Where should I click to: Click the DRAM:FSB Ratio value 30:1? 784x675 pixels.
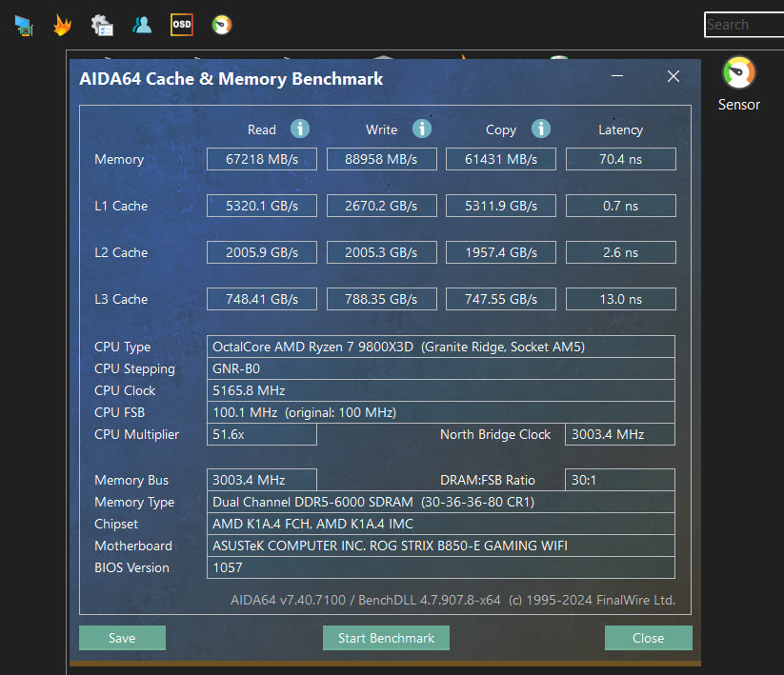point(620,480)
